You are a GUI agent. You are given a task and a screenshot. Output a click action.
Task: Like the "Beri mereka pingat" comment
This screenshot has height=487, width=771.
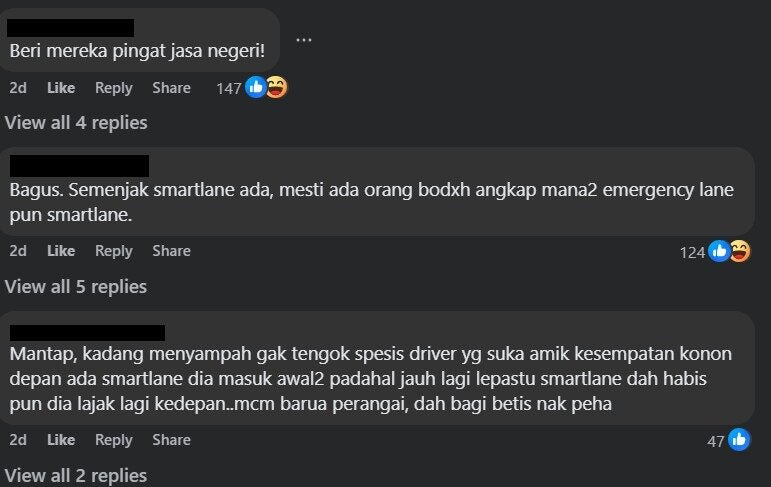click(x=61, y=88)
